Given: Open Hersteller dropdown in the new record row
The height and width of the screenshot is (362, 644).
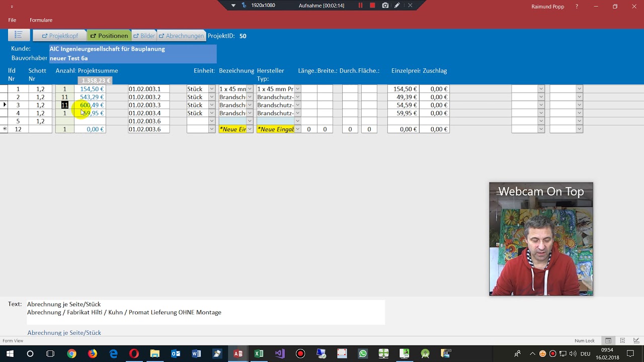Looking at the screenshot, I should (297, 129).
